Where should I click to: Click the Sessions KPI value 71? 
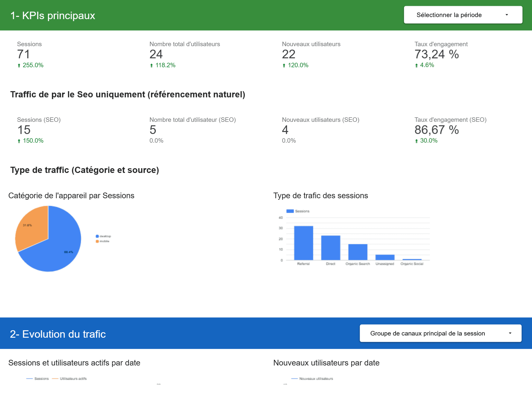24,54
